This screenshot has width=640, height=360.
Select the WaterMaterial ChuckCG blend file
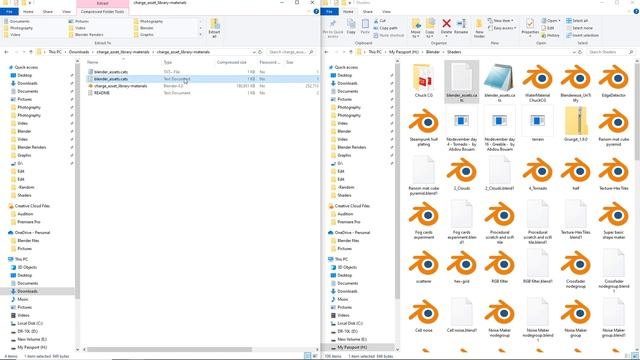(x=538, y=83)
